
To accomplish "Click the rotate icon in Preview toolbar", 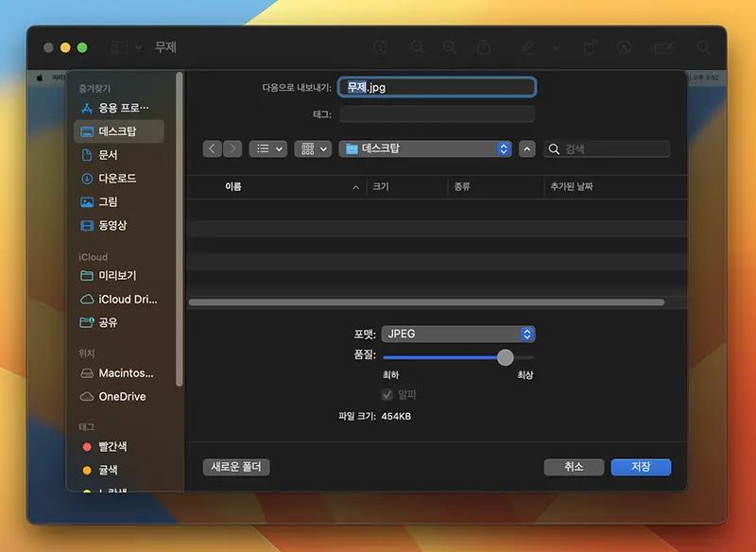I will [590, 47].
